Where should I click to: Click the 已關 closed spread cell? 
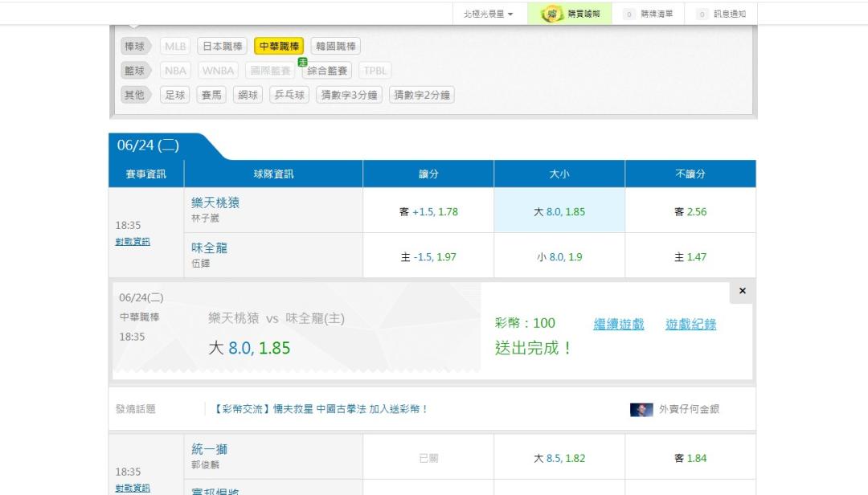428,458
